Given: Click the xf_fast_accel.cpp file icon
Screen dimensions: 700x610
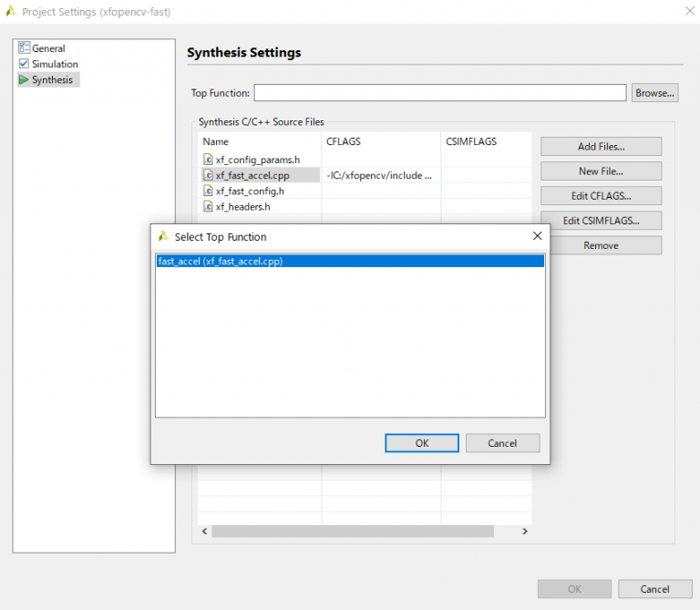Looking at the screenshot, I should (x=208, y=175).
